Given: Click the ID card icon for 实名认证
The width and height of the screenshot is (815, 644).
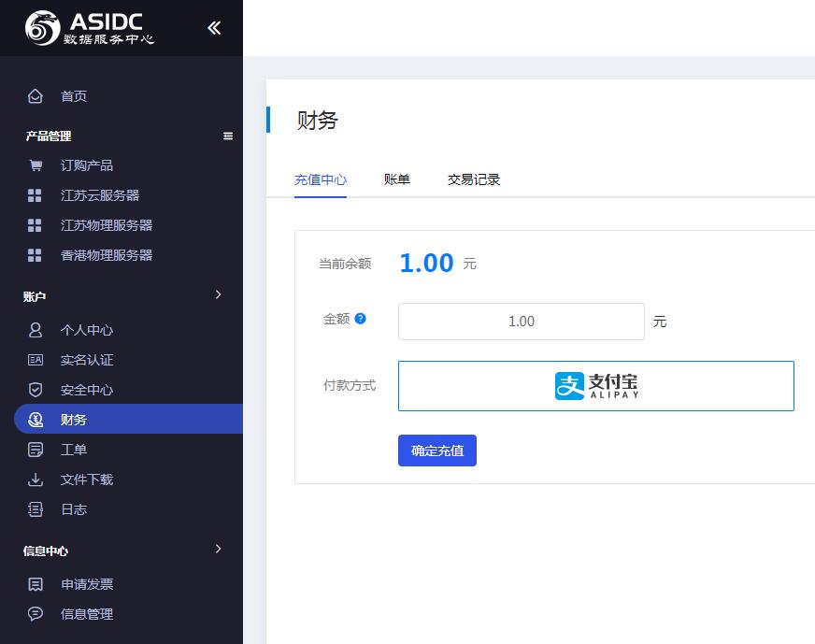Looking at the screenshot, I should [36, 360].
